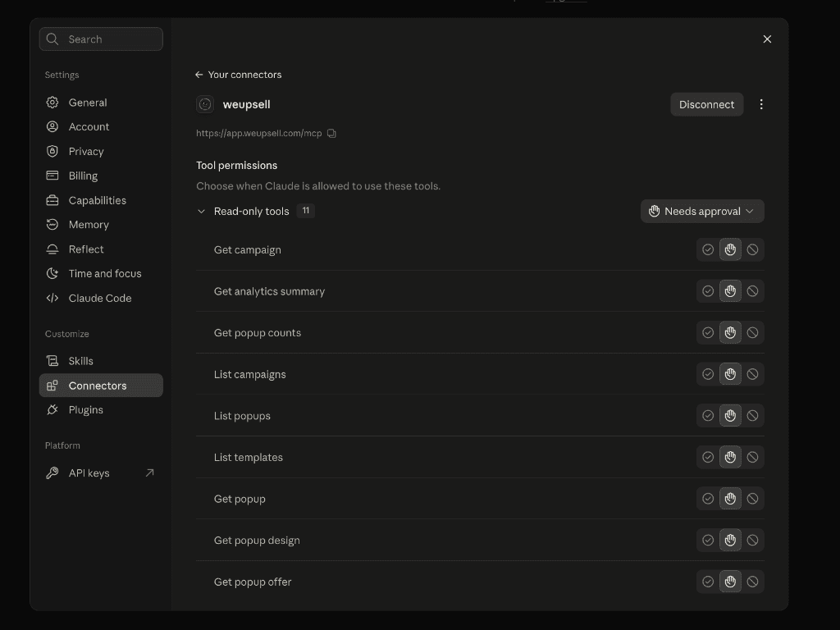Select Connectors in sidebar
840x630 pixels.
click(x=101, y=386)
